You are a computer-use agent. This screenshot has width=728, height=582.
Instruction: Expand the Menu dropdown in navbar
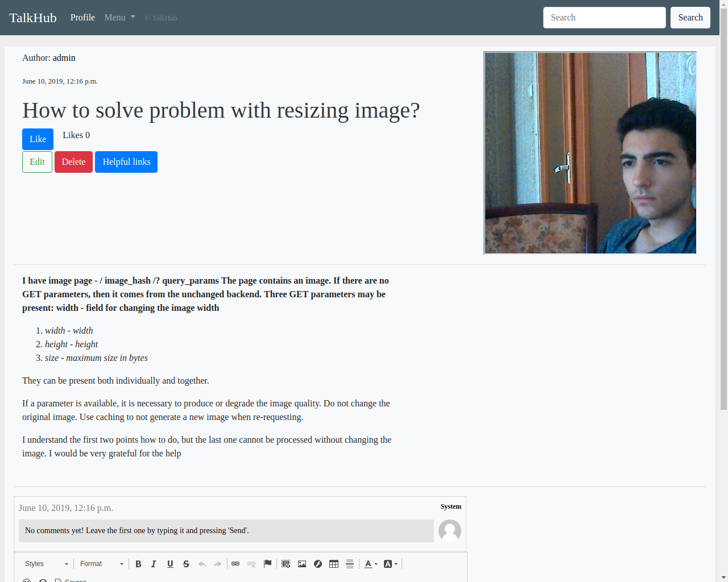coord(119,18)
